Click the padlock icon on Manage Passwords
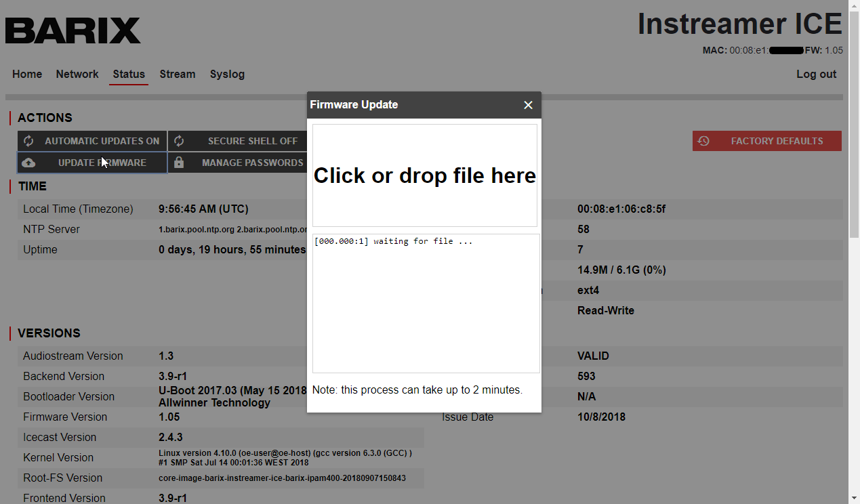860x504 pixels. click(179, 163)
